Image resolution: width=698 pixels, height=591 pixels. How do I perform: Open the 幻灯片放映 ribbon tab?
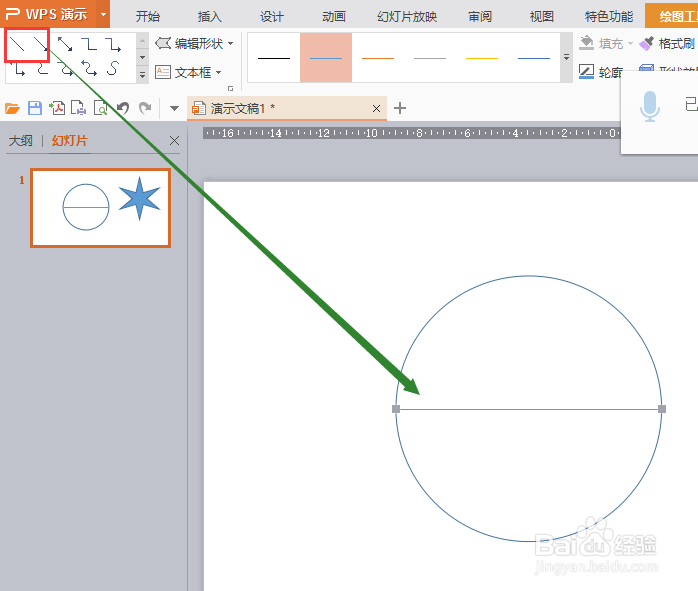[407, 16]
